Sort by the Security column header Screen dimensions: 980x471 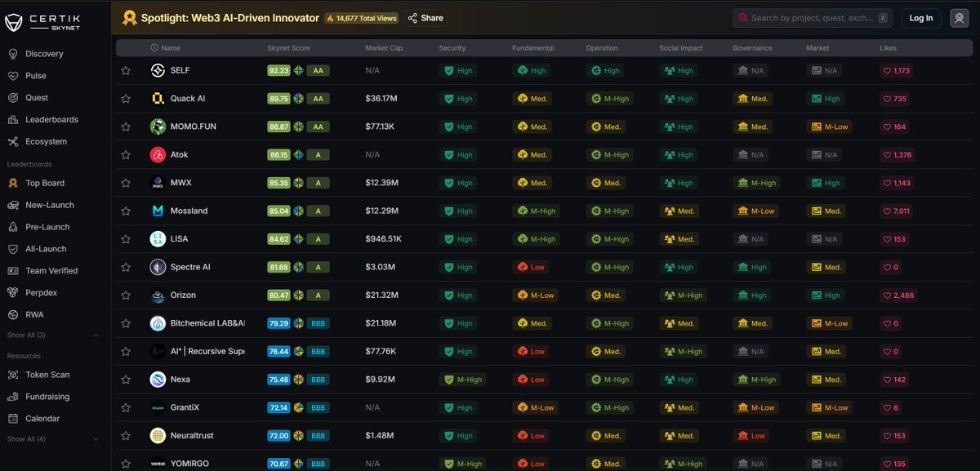click(452, 48)
